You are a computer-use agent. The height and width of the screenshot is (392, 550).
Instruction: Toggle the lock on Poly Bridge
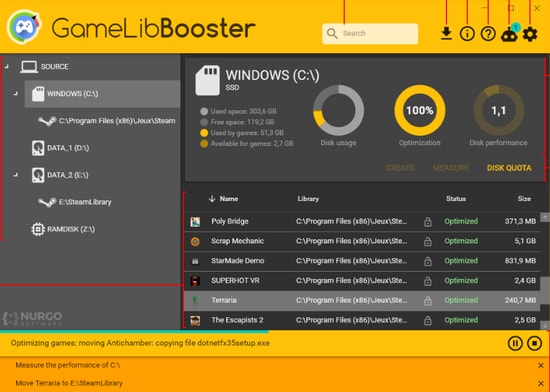pos(427,222)
